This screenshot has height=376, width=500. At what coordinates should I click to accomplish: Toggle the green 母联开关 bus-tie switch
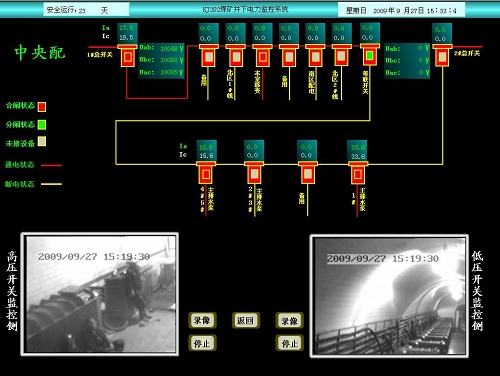pyautogui.click(x=369, y=56)
